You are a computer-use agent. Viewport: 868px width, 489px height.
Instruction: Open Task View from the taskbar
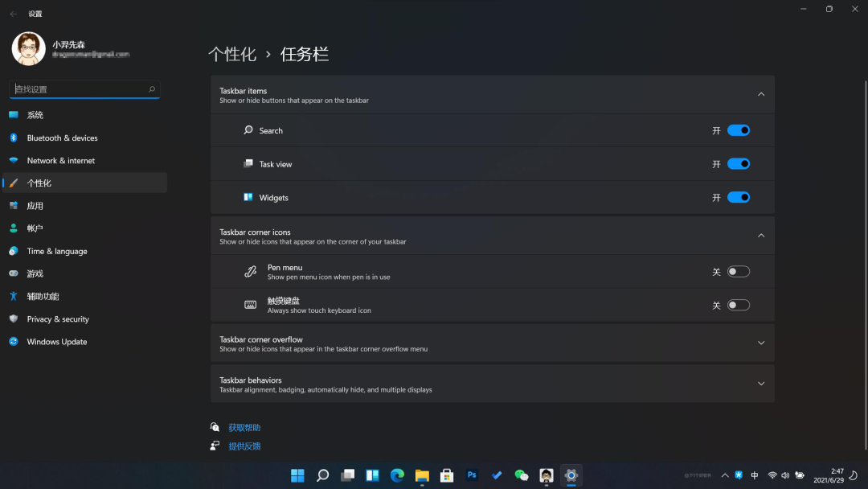[348, 475]
